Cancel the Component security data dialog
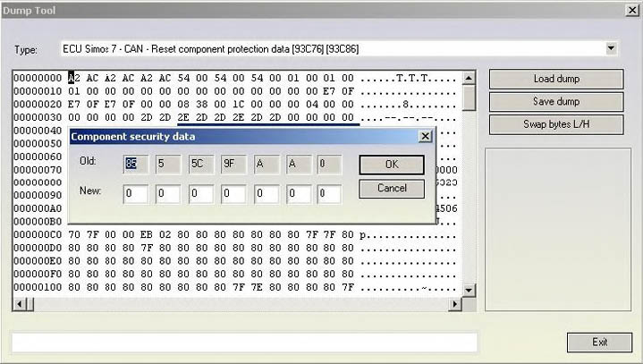The image size is (643, 364). [x=391, y=188]
